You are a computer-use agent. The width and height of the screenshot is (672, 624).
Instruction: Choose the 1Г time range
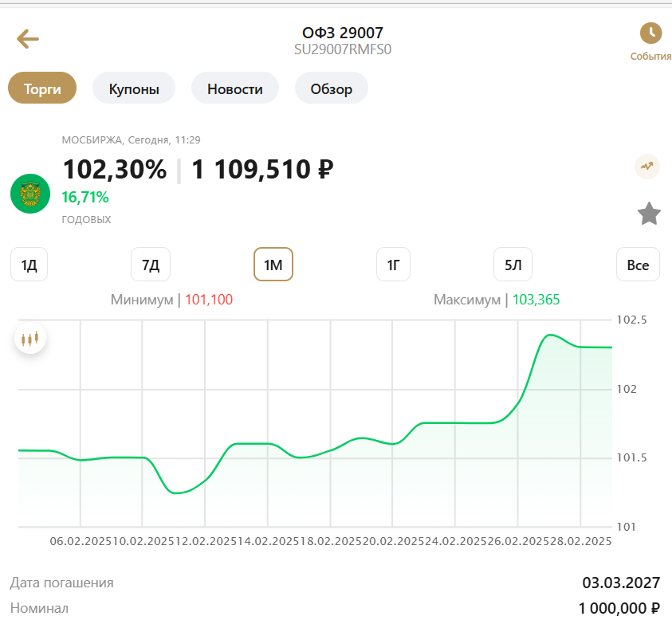coord(394,265)
